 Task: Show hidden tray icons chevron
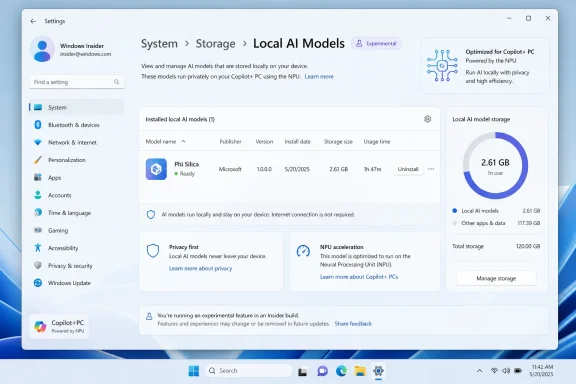pos(479,371)
